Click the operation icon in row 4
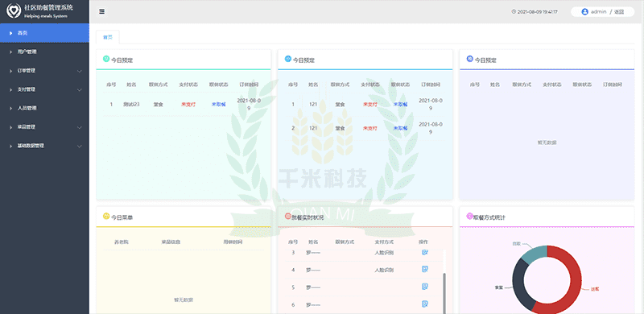The height and width of the screenshot is (314, 644). (425, 269)
